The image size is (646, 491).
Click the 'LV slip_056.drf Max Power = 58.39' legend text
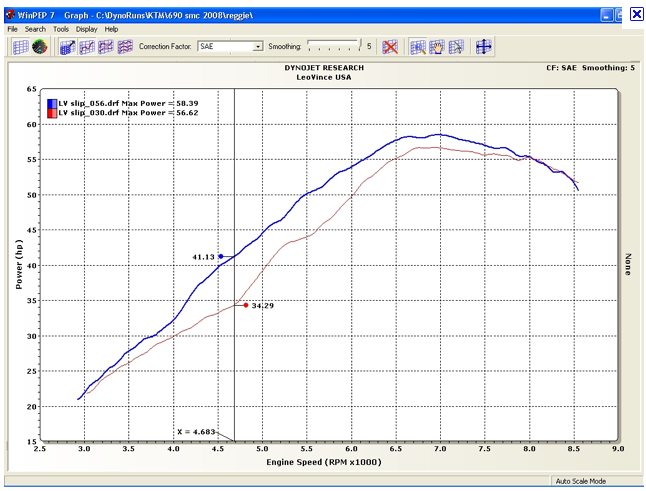tap(128, 103)
